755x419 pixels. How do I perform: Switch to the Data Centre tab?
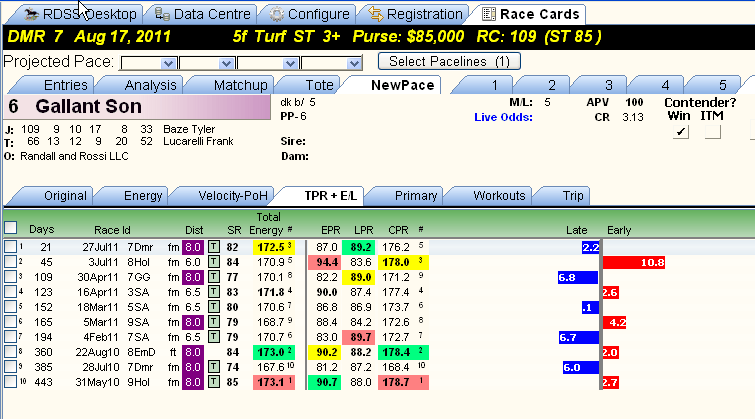click(203, 14)
